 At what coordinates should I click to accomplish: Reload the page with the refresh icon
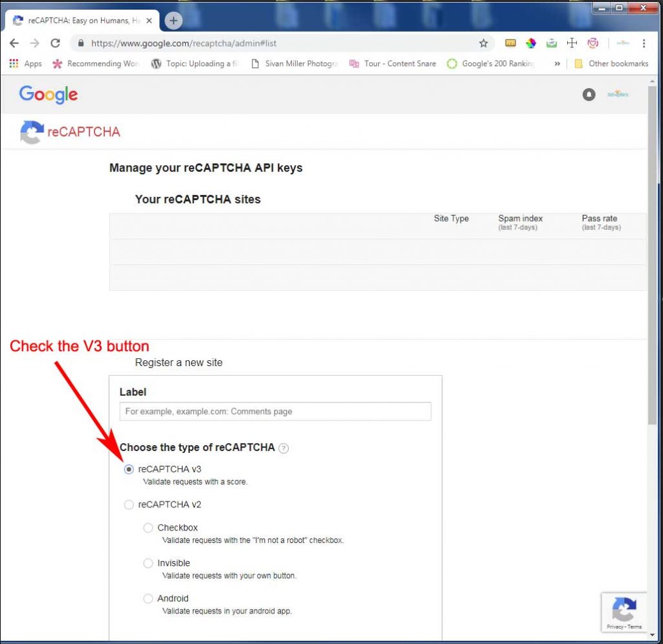pyautogui.click(x=56, y=43)
